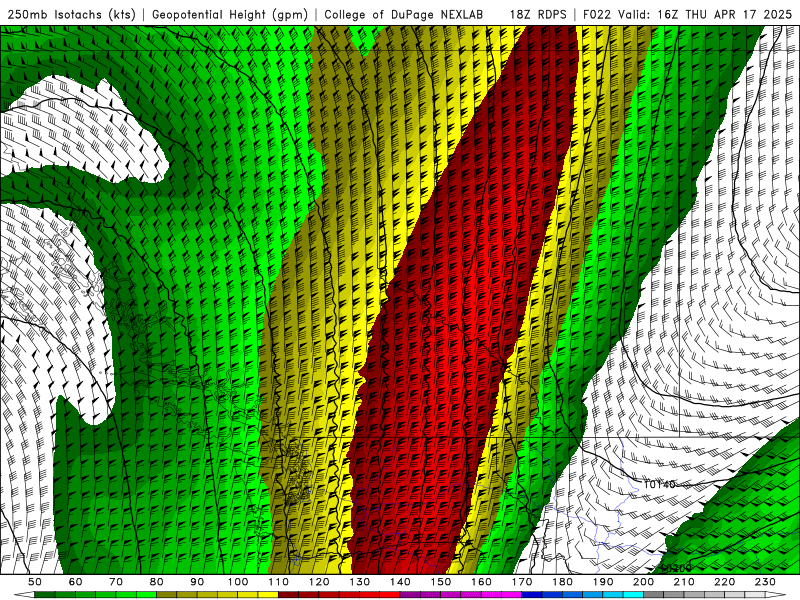
Task: Click the 130 knot color scale label
Action: [360, 582]
